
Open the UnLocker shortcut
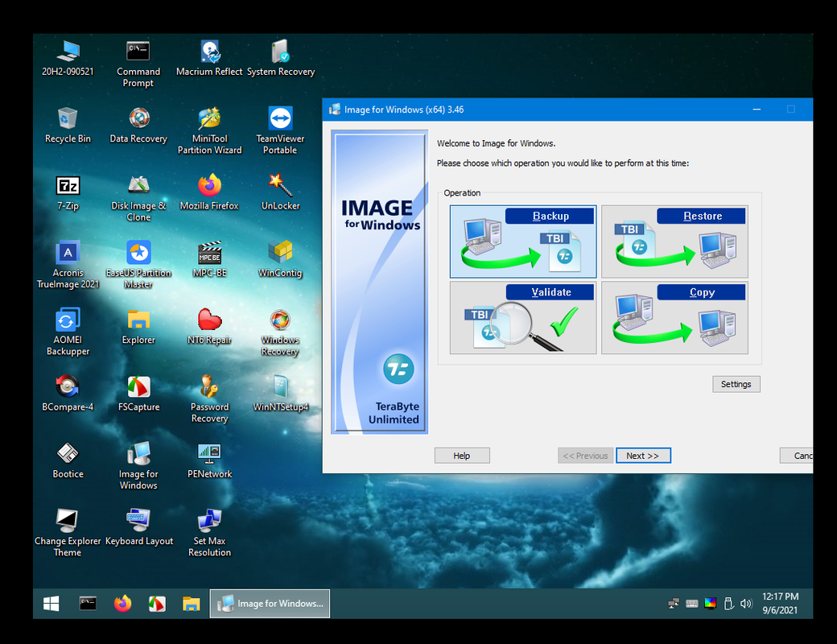[280, 192]
